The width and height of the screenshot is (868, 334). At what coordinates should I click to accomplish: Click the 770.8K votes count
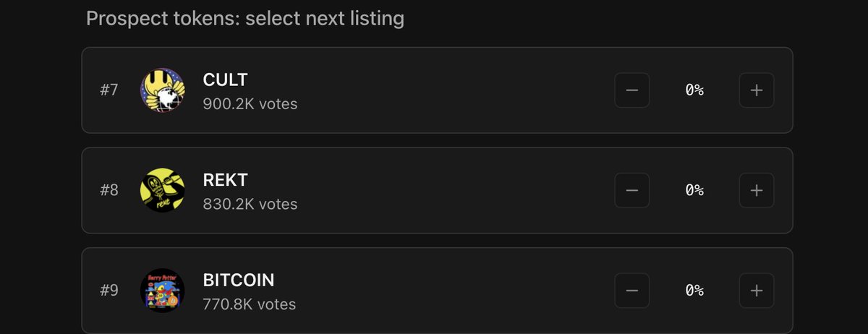(x=250, y=304)
